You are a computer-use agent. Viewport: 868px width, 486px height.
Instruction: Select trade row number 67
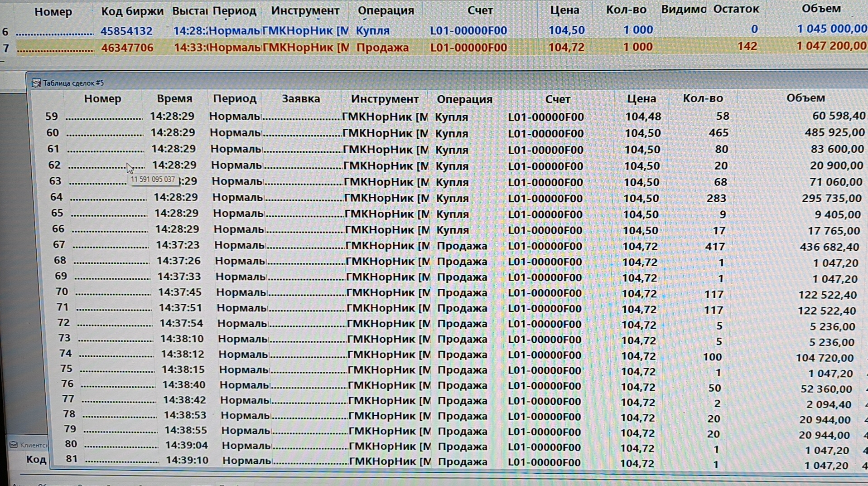point(59,245)
